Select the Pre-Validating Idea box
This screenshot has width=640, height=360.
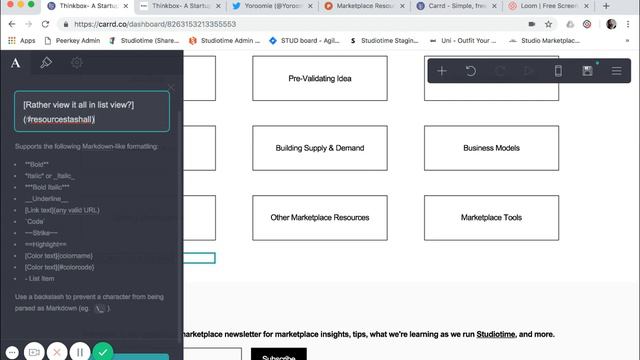(320, 78)
